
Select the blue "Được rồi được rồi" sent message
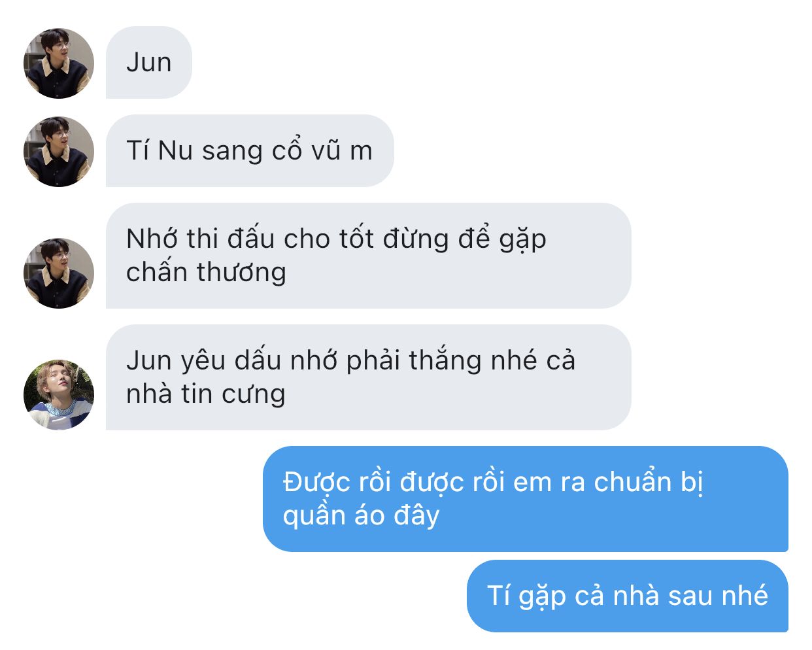(526, 499)
